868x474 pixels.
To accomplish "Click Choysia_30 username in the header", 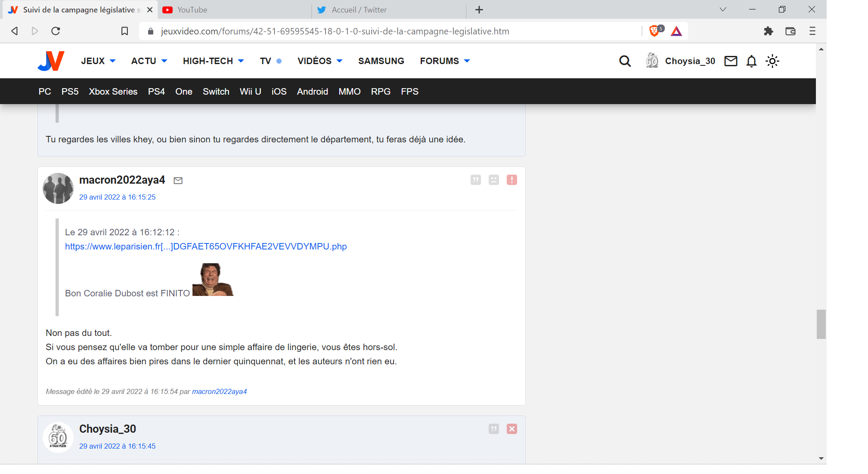I will pos(690,61).
